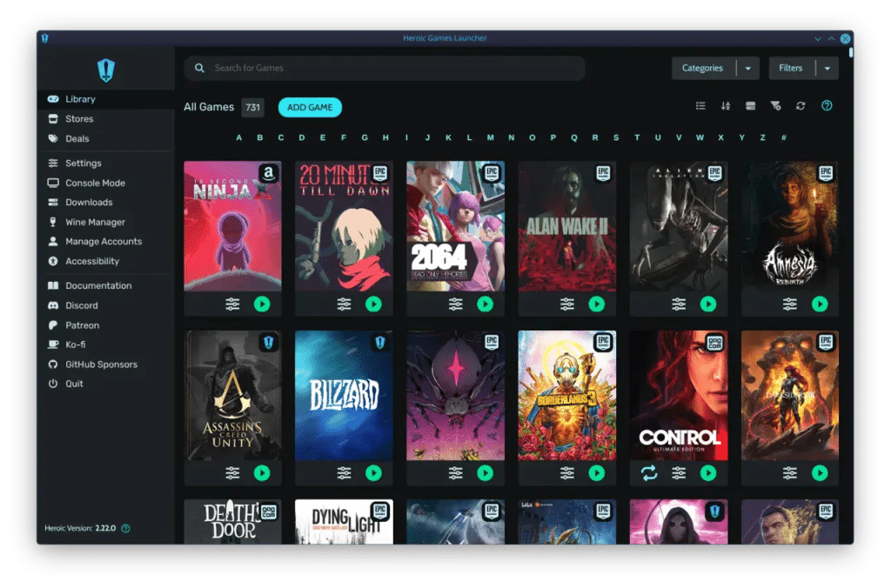Viewport: 891px width, 588px height.
Task: Open the Discord link
Action: click(x=105, y=305)
